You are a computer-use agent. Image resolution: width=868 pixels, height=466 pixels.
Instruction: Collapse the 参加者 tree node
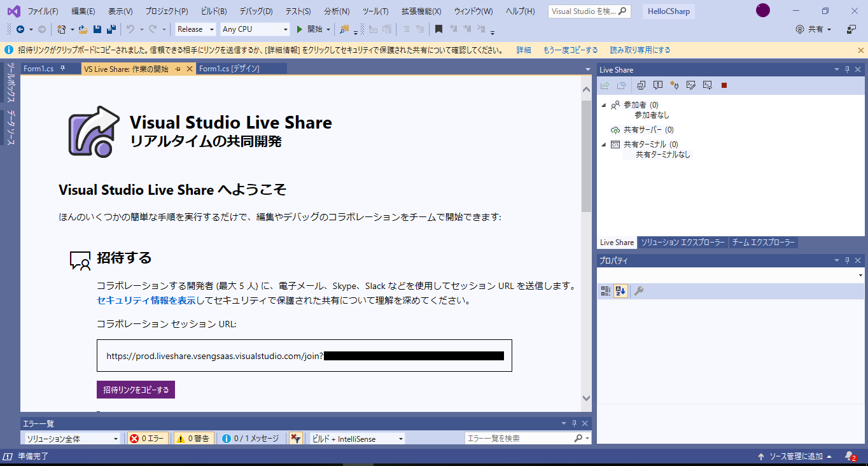604,105
